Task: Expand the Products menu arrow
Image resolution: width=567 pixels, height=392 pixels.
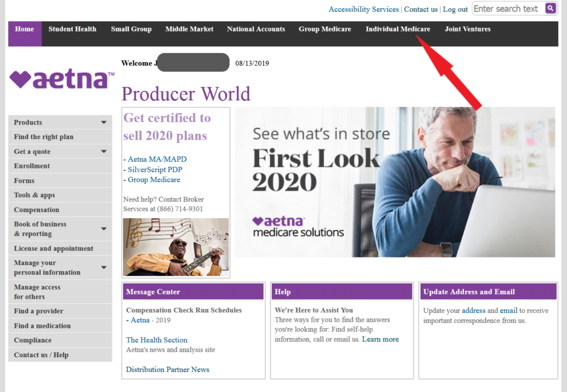Action: coord(104,122)
